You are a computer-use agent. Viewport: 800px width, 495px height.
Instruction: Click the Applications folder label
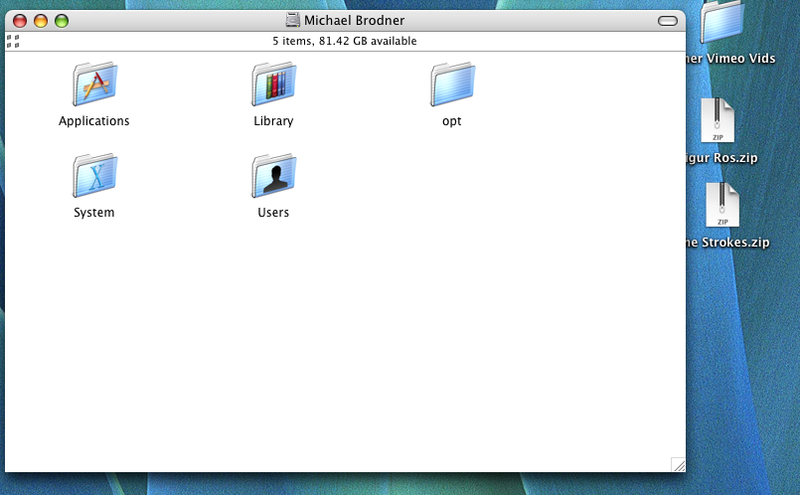tap(94, 121)
